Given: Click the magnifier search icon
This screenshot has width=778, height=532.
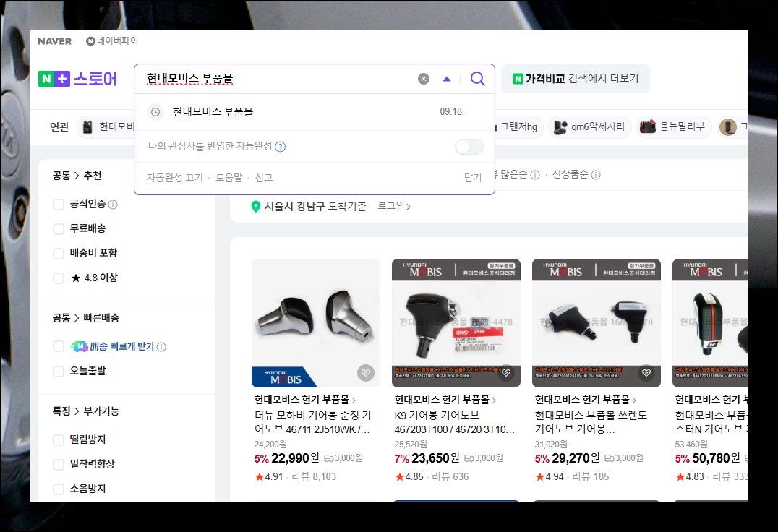Looking at the screenshot, I should click(477, 78).
